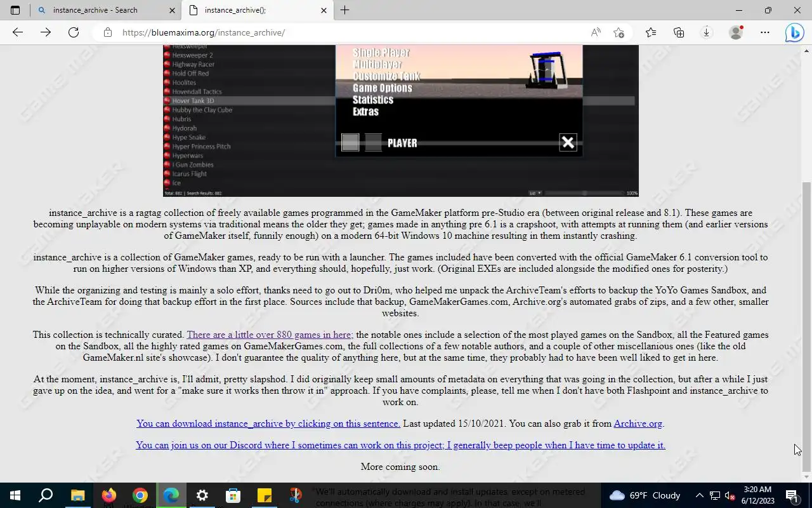The height and width of the screenshot is (508, 812).
Task: Download instance_archive via sentence link
Action: [x=268, y=424]
